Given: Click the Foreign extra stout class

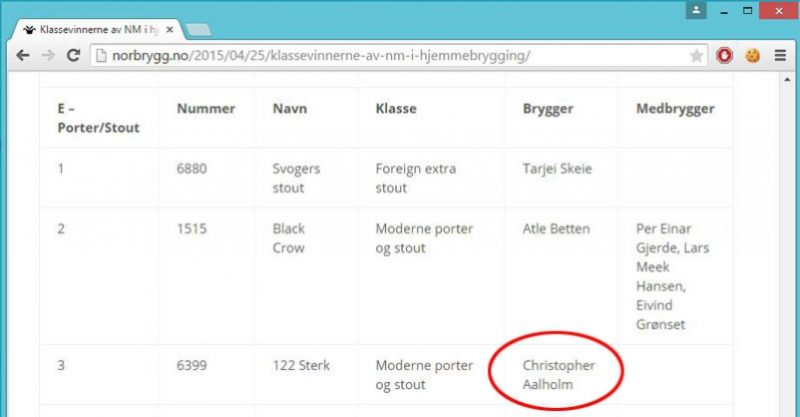Looking at the screenshot, I should point(415,178).
